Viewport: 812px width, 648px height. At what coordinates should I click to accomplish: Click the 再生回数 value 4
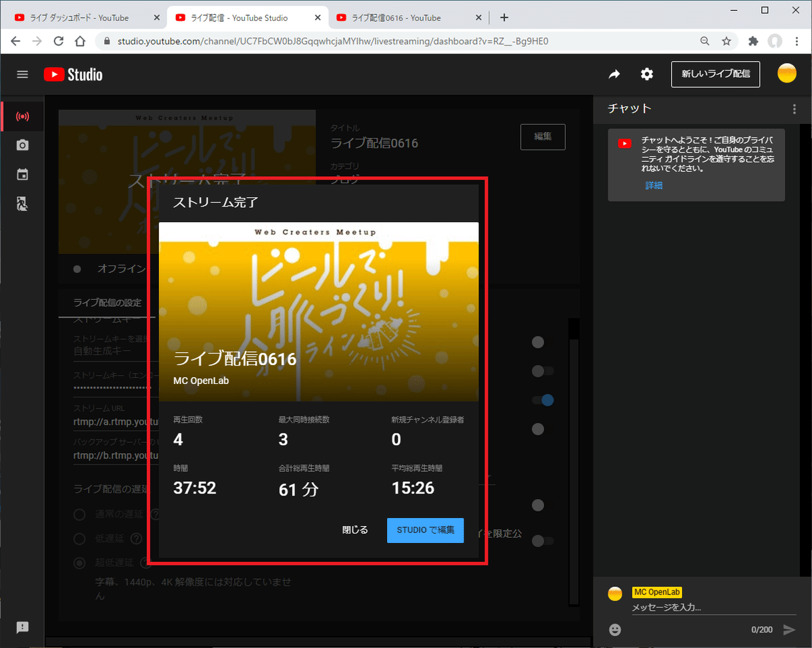[x=178, y=439]
